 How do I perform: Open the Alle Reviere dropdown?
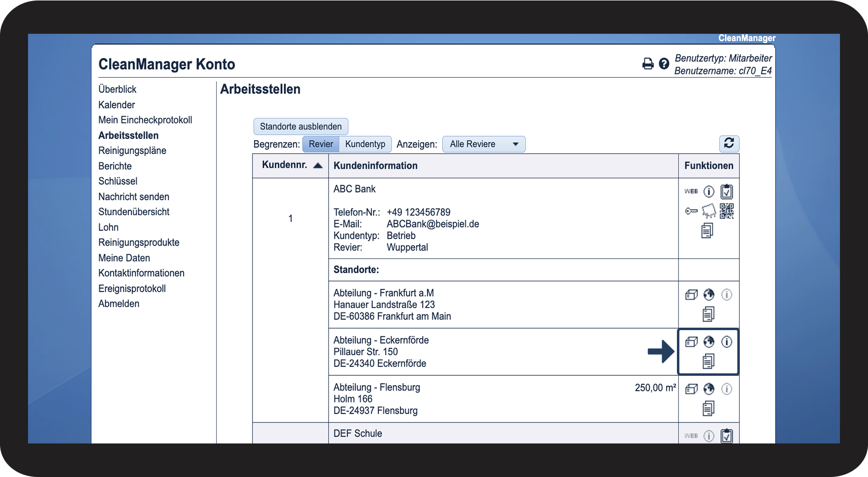coord(483,144)
